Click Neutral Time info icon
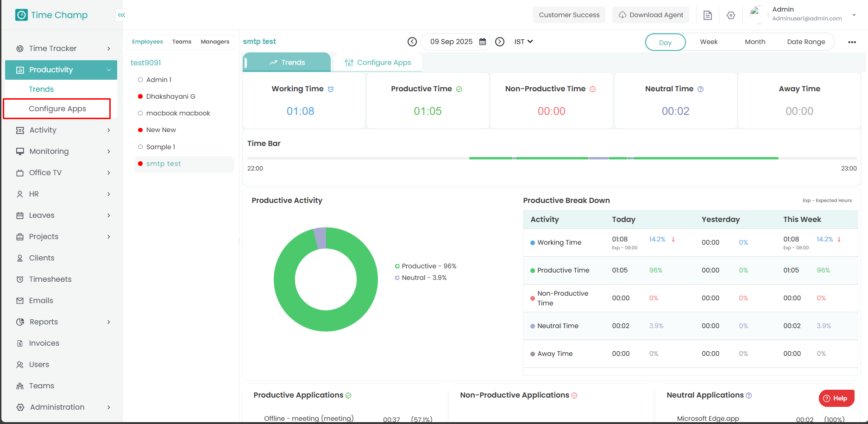The image size is (868, 424). click(x=700, y=89)
